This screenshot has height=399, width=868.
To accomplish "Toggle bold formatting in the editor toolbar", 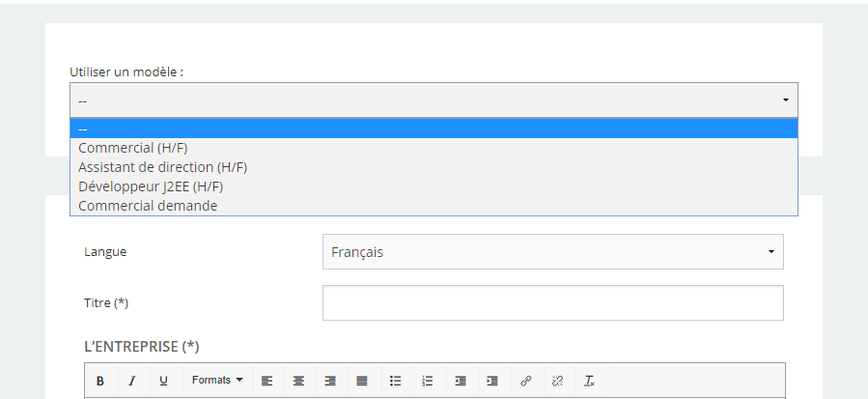I will click(x=100, y=381).
